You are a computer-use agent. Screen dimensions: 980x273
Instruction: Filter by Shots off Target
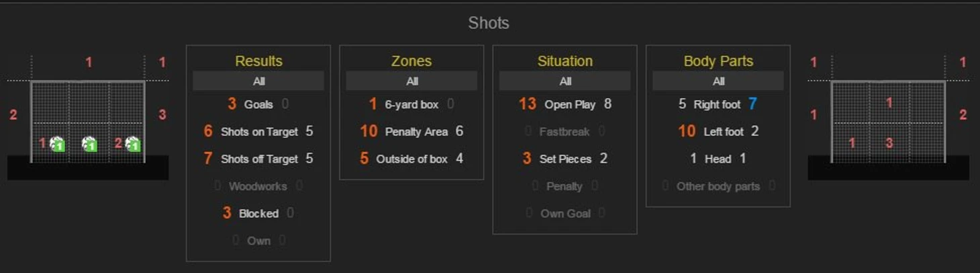[259, 159]
